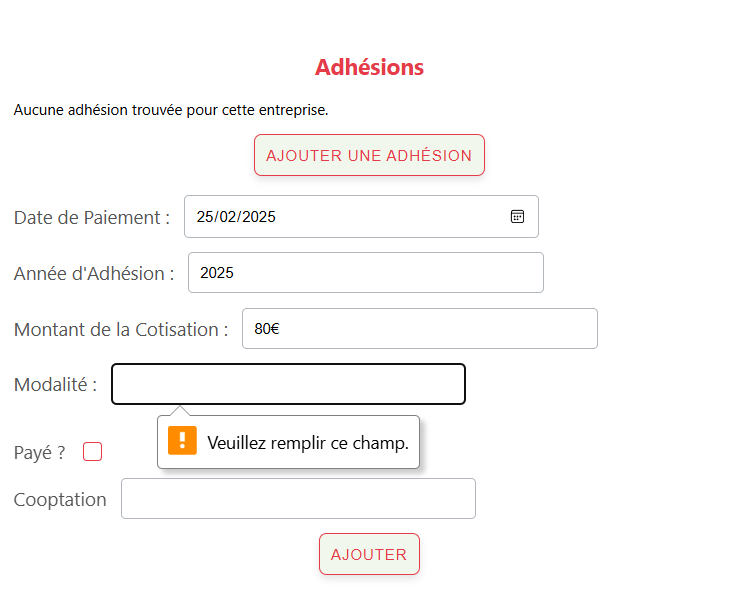Submit the form with the AJOUTER button
This screenshot has width=733, height=593.
click(x=369, y=554)
